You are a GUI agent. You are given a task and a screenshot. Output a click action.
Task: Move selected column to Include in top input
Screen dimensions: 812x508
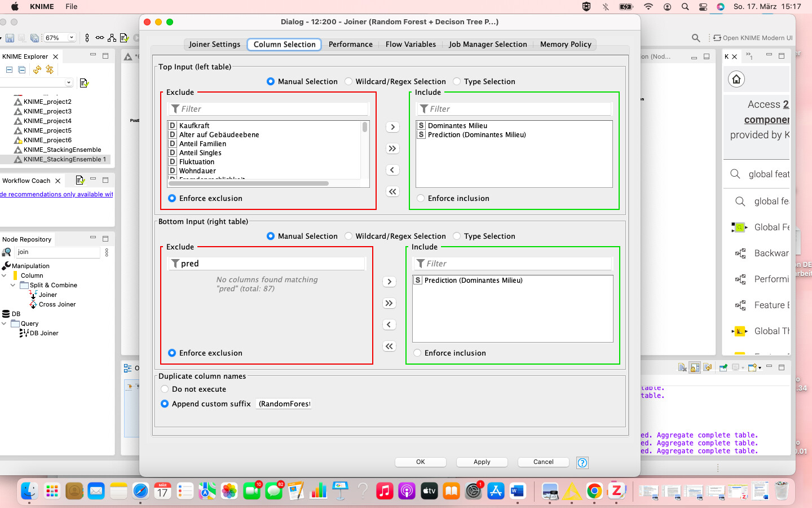click(392, 127)
